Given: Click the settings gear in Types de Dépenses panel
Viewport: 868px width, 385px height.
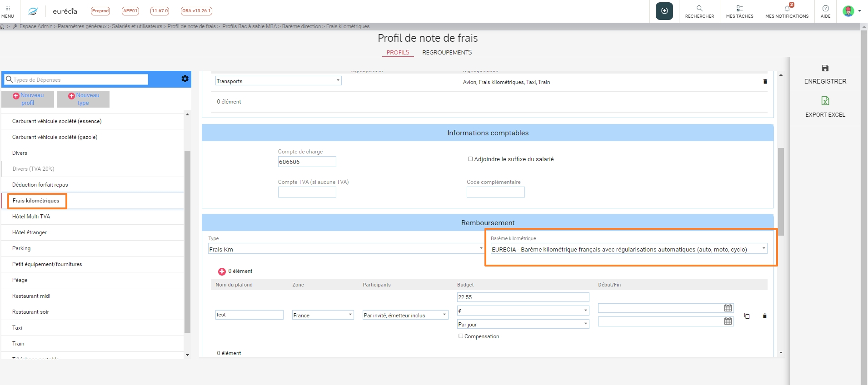Looking at the screenshot, I should (185, 79).
